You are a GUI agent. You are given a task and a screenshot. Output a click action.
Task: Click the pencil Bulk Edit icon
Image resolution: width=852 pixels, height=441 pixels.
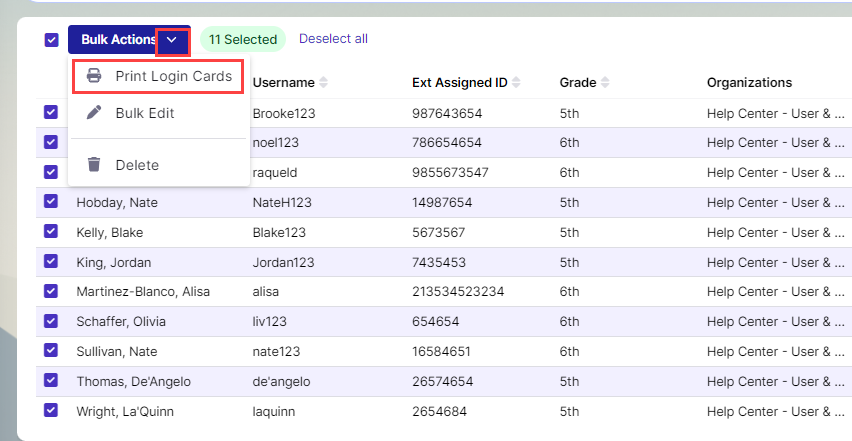[x=94, y=113]
